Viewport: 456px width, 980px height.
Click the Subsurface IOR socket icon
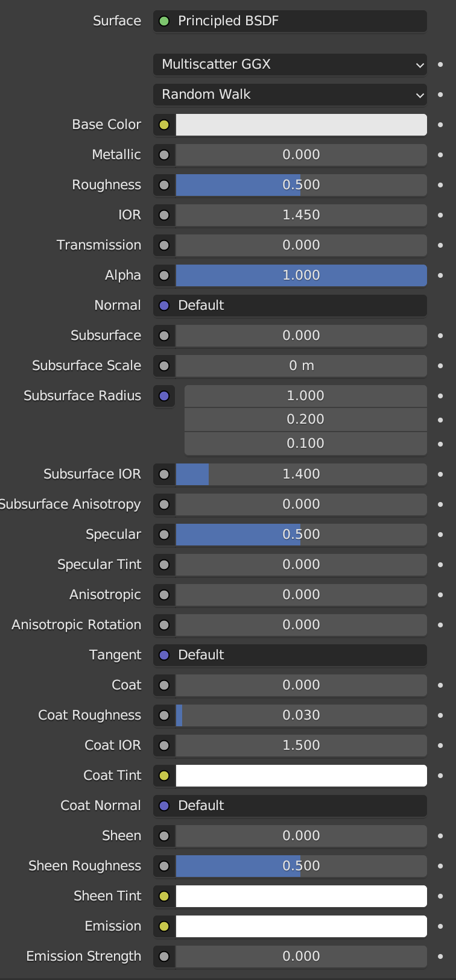pos(164,474)
